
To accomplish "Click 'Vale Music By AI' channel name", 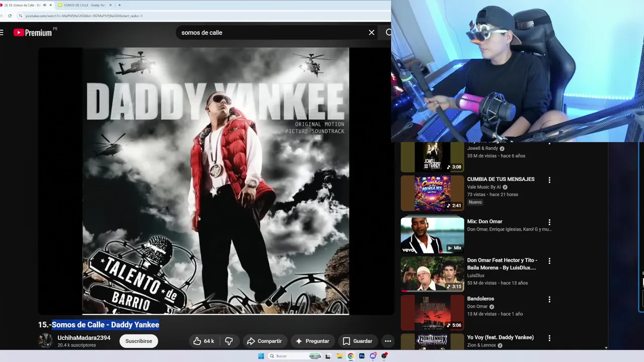I will (484, 187).
